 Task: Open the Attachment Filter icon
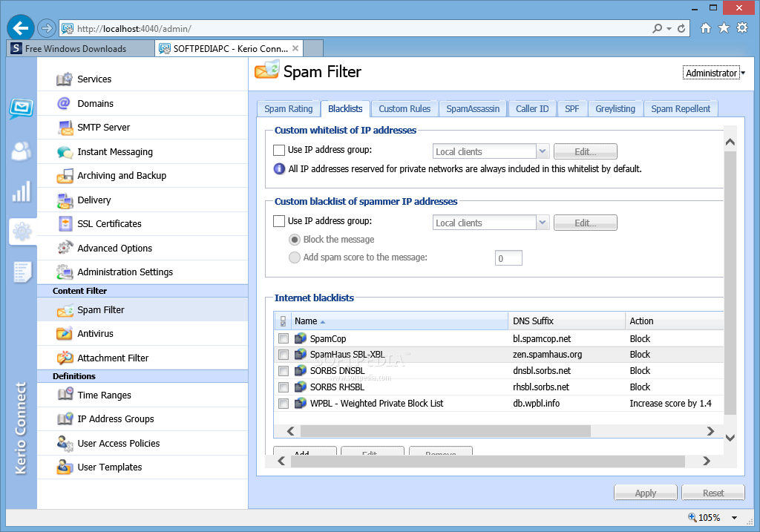coord(65,358)
